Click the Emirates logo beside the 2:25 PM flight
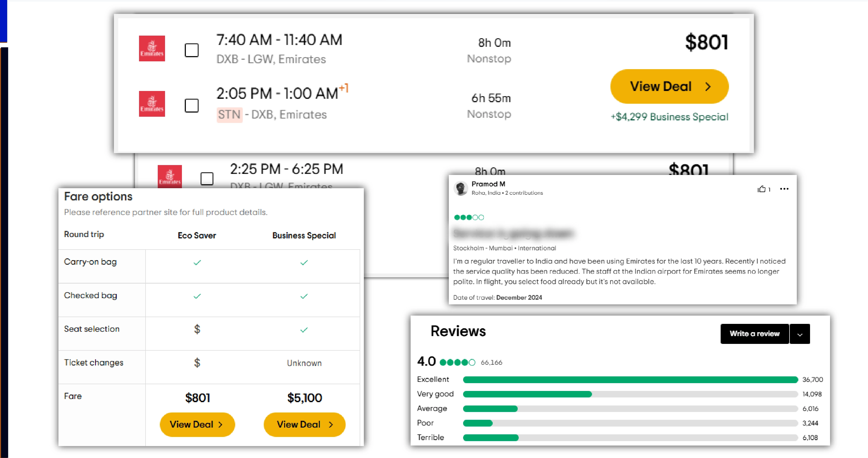Screen dimensions: 868x458 pos(170,176)
